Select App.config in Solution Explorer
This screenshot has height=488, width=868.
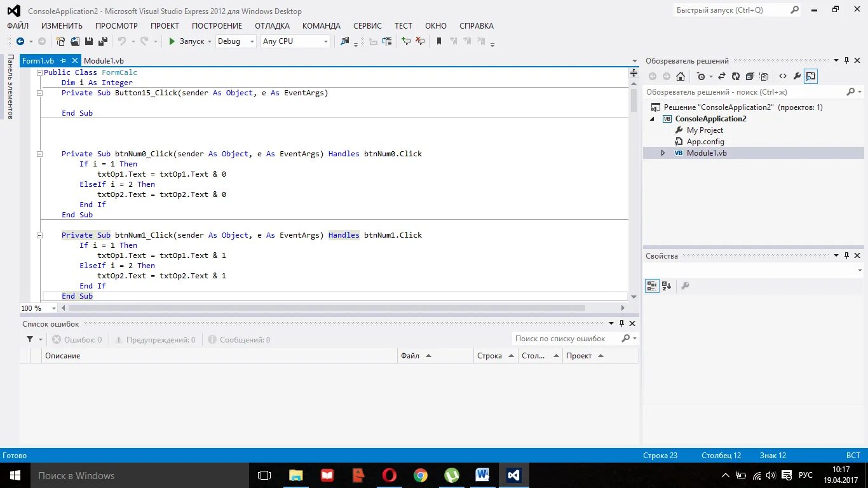point(705,142)
